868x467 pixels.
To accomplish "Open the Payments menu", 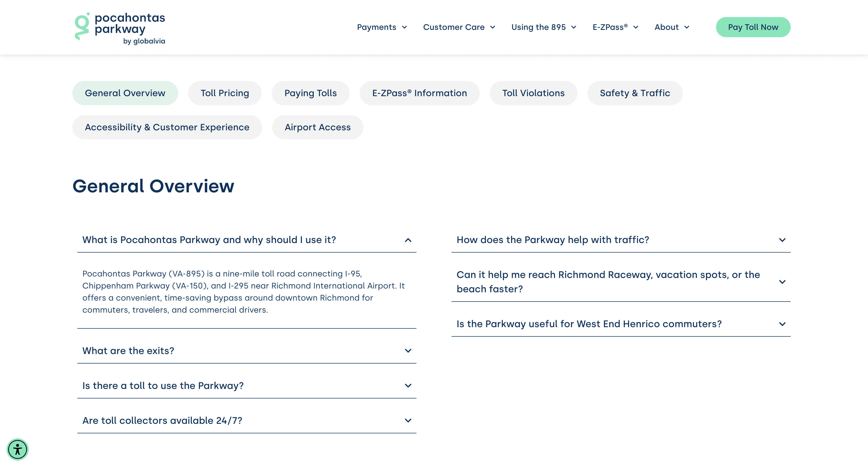I will pos(382,27).
